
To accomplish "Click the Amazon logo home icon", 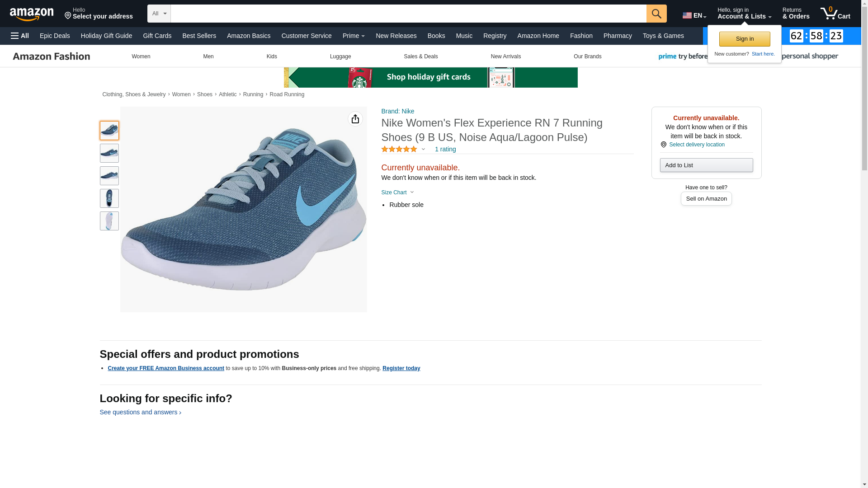I will pos(32,14).
